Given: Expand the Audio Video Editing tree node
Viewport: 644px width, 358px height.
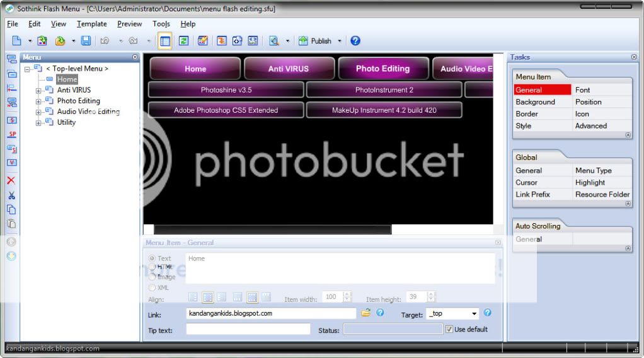Looking at the screenshot, I should tap(38, 112).
